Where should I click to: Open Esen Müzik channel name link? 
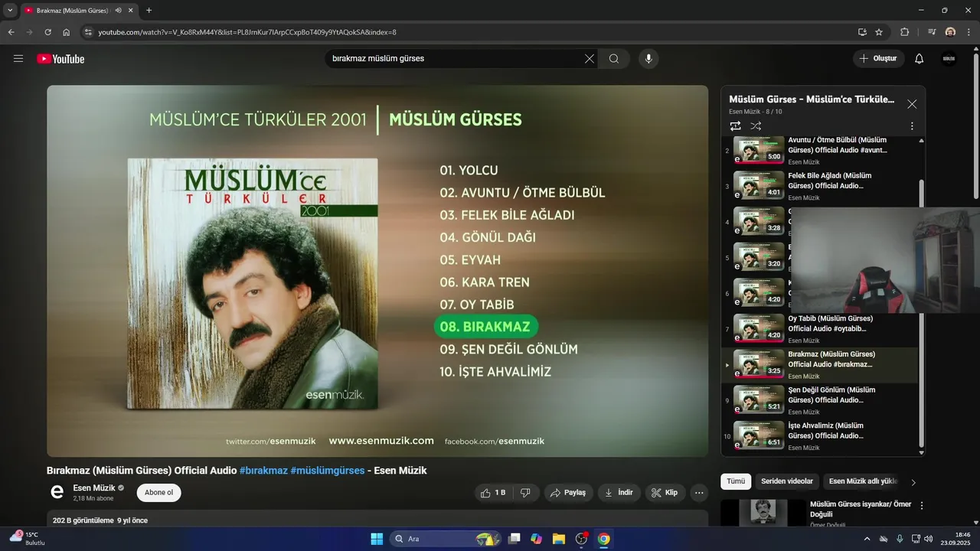(94, 488)
